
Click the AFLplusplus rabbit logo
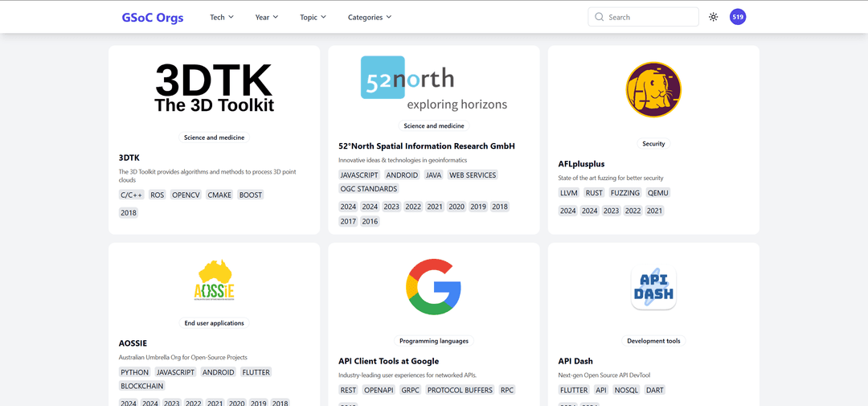(x=653, y=90)
